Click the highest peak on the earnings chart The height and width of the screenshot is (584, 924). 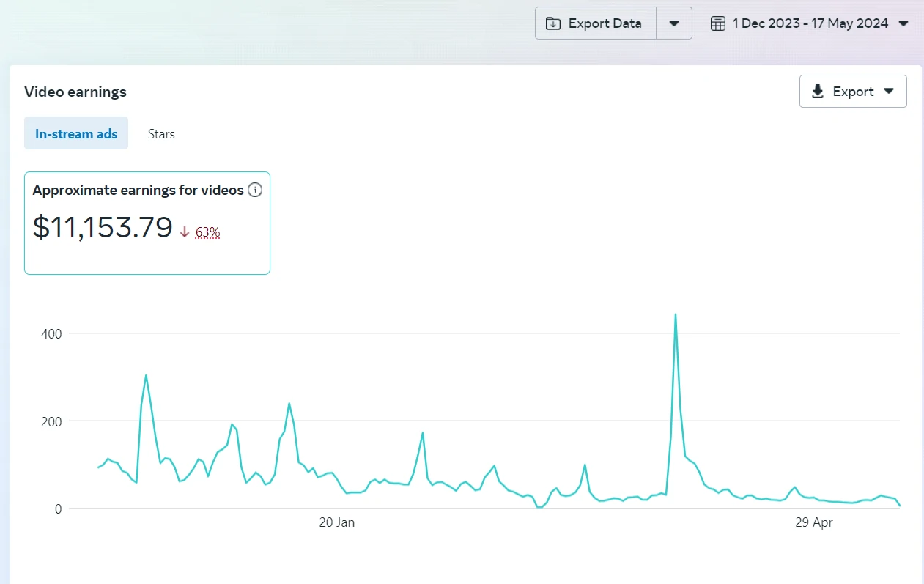click(x=675, y=315)
